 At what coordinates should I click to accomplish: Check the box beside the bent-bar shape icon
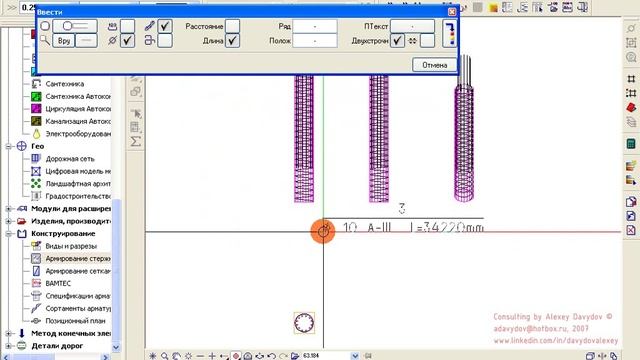pyautogui.click(x=165, y=40)
